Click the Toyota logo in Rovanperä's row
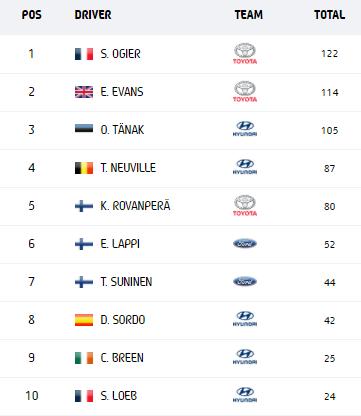Image resolution: width=361 pixels, height=416 pixels. [245, 206]
